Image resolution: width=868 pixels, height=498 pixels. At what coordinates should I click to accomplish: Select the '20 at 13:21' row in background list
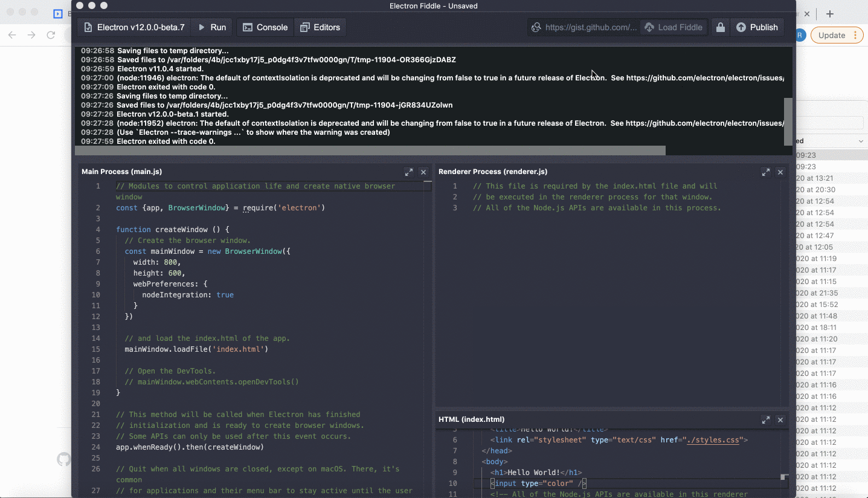point(831,178)
